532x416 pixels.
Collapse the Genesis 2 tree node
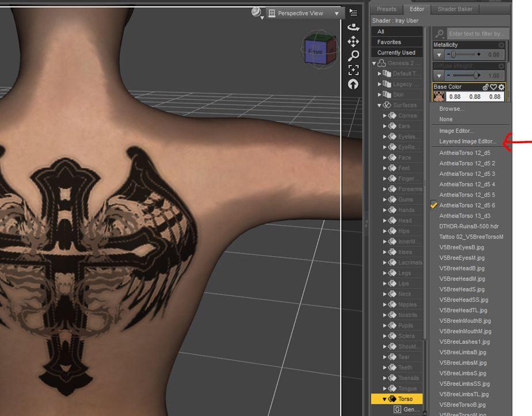(374, 63)
